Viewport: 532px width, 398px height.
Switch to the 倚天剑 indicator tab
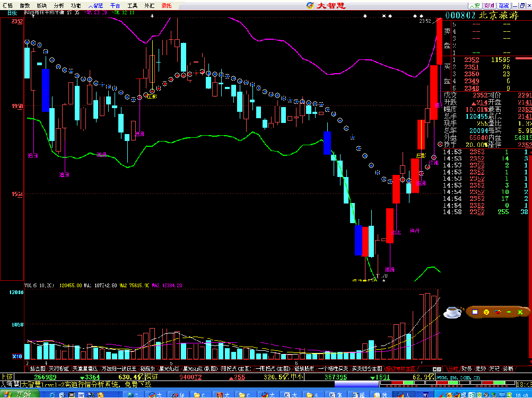[x=147, y=368]
